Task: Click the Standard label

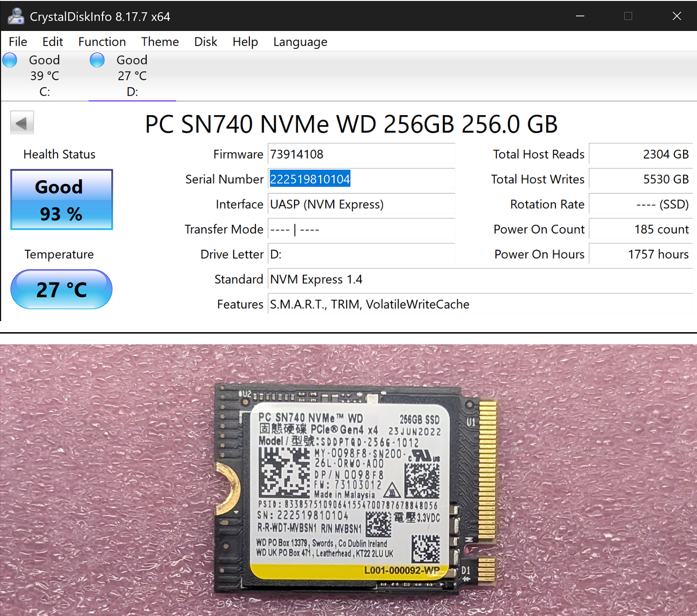Action: (x=239, y=279)
